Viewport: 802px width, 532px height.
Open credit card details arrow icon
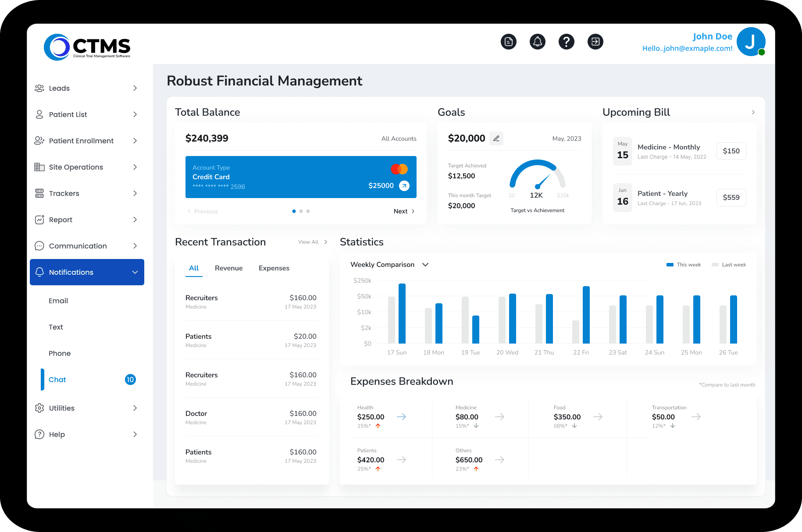404,186
